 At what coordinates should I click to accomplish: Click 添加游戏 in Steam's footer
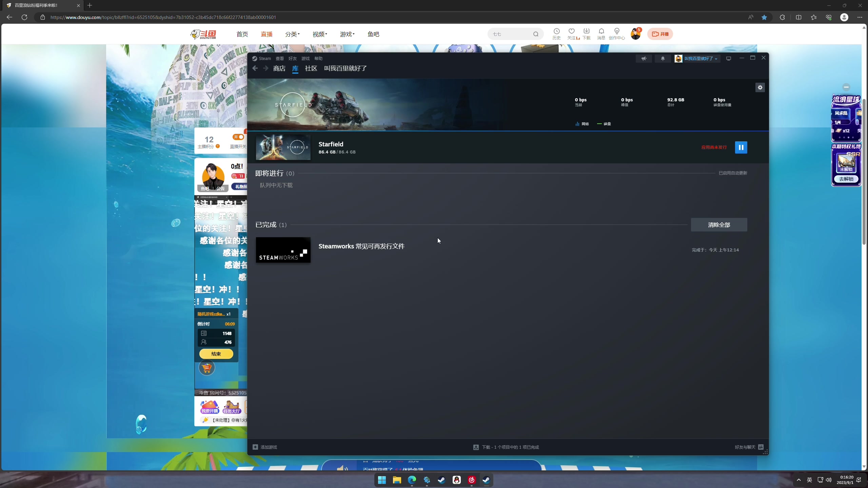click(265, 447)
